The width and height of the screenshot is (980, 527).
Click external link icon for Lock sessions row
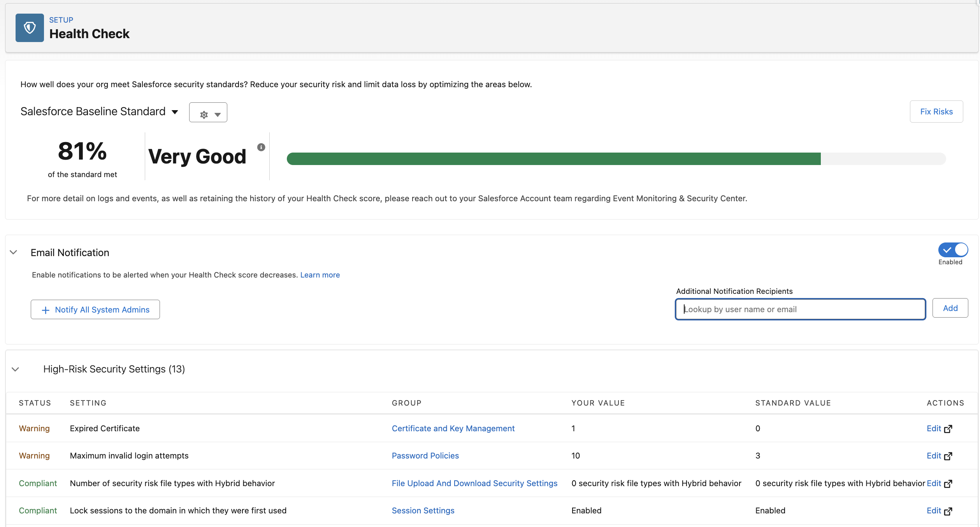point(948,511)
